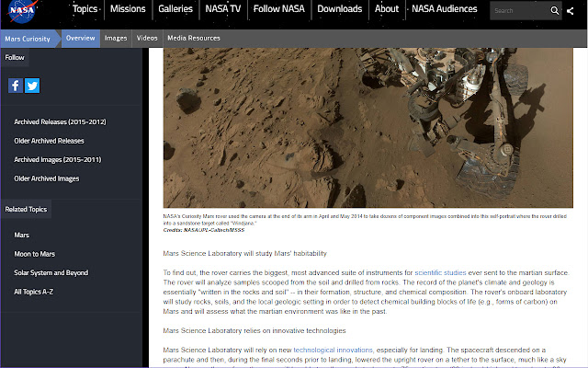Click the Follow sidebar heading

(x=15, y=57)
